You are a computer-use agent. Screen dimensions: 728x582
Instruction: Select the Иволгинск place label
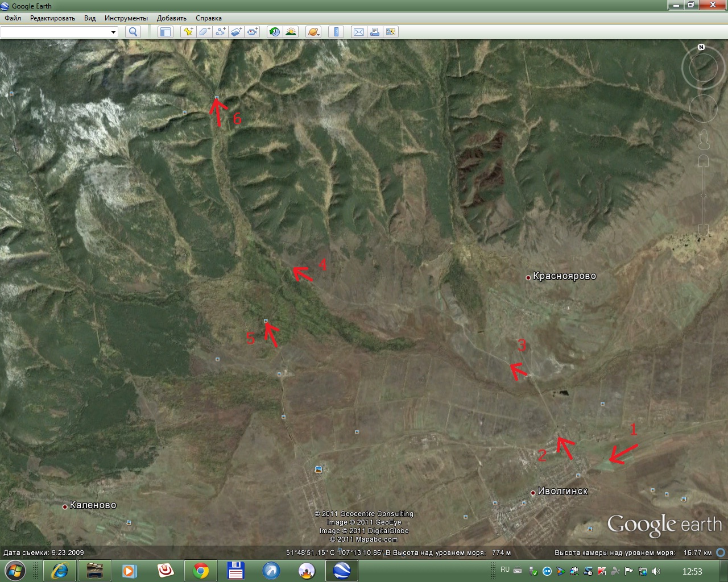pyautogui.click(x=562, y=491)
